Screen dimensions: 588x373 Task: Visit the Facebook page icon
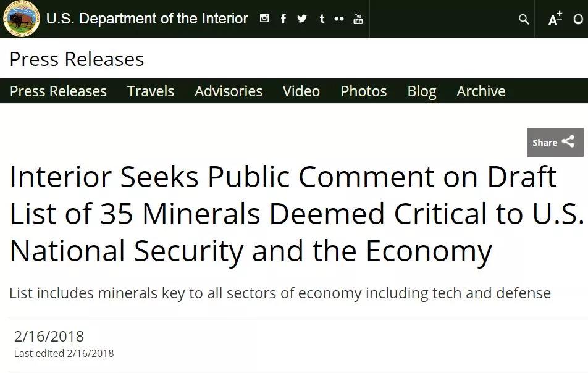pyautogui.click(x=283, y=19)
